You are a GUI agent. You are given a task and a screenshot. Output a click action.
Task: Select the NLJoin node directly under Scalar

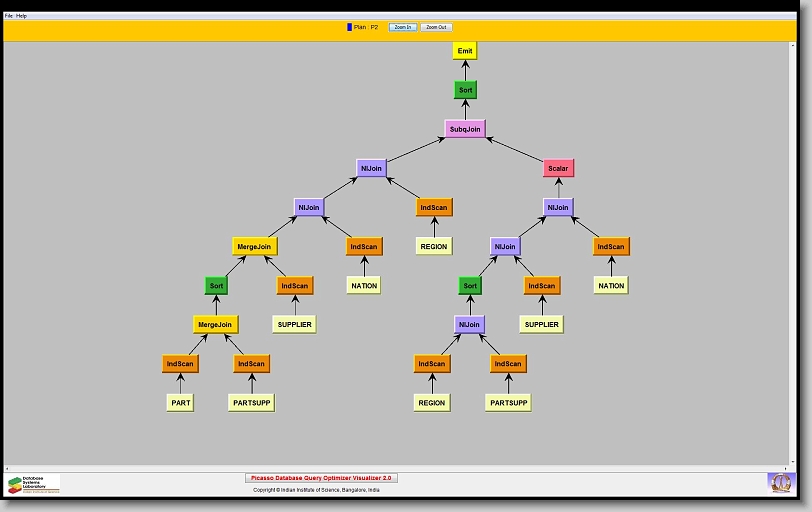tap(558, 208)
